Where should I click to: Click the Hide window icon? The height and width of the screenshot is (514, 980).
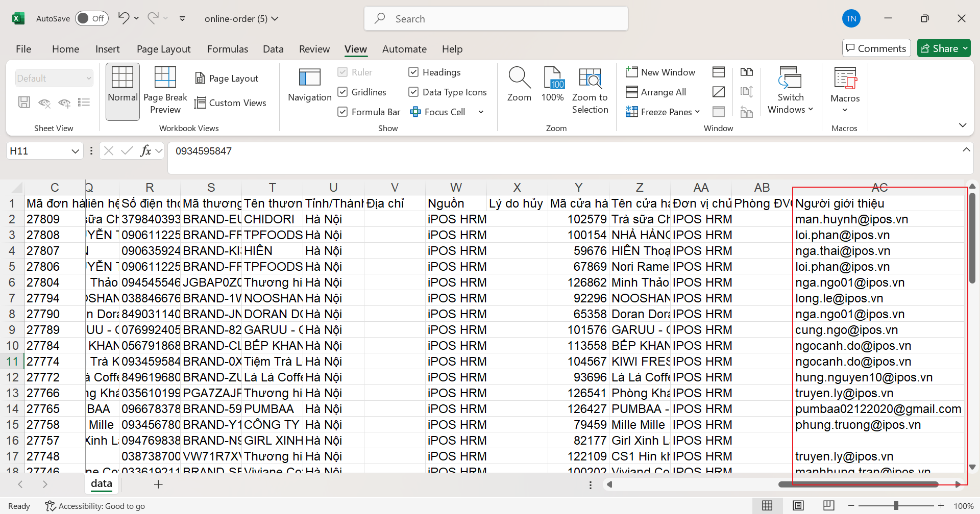[719, 92]
